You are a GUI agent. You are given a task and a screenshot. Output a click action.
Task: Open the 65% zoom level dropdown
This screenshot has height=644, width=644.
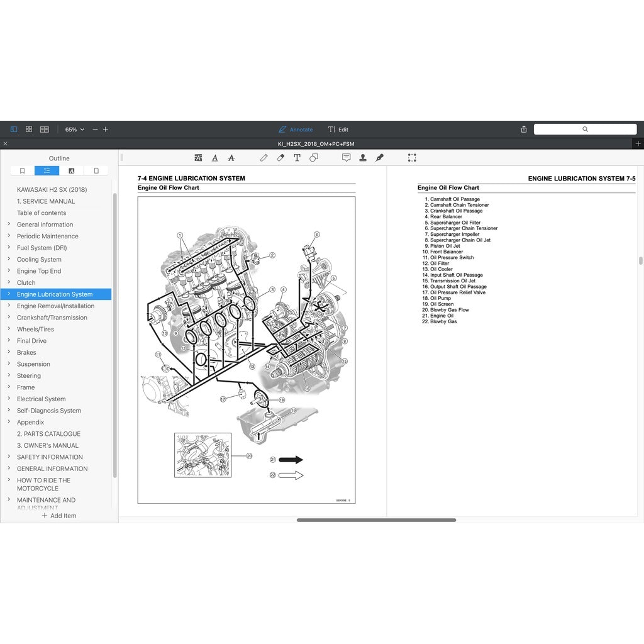[74, 129]
